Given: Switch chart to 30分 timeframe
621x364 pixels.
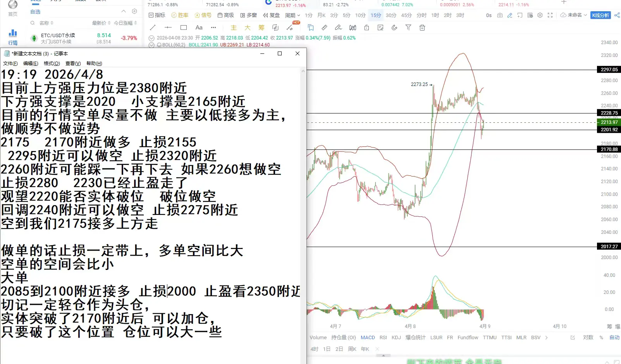Looking at the screenshot, I should [391, 15].
